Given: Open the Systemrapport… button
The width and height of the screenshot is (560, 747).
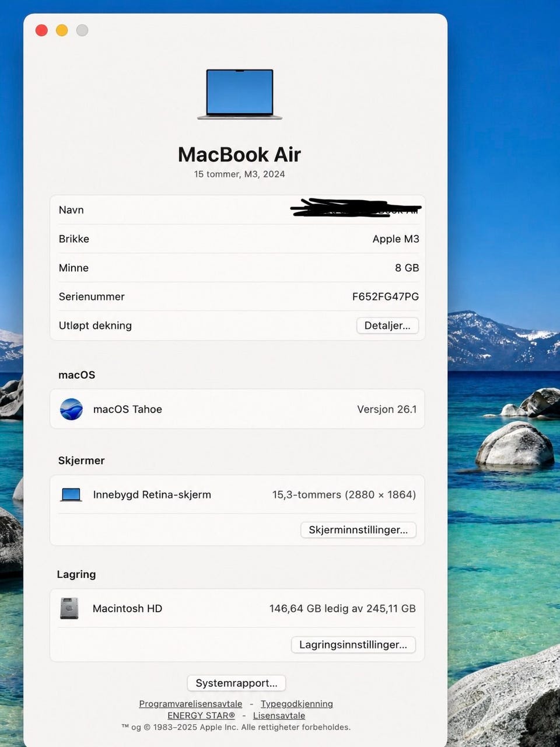Looking at the screenshot, I should pyautogui.click(x=236, y=683).
